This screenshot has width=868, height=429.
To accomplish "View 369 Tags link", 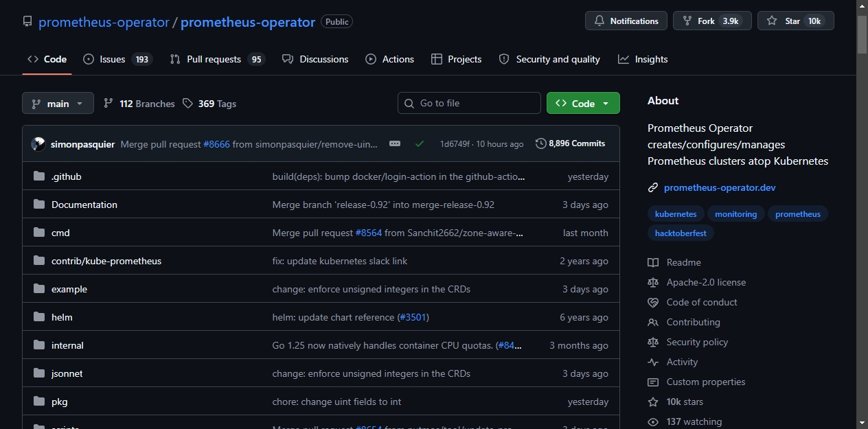I will click(x=209, y=104).
